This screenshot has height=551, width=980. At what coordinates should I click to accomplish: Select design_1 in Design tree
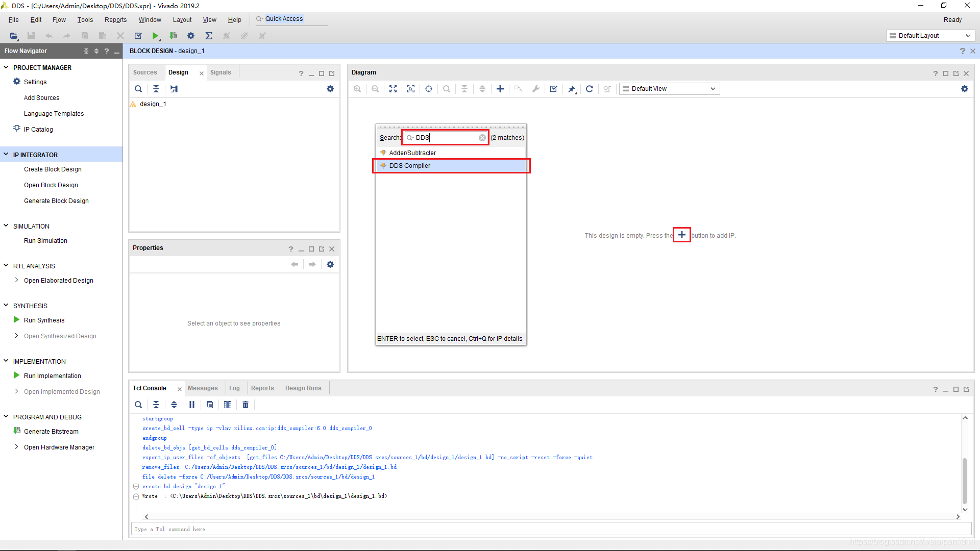tap(153, 104)
